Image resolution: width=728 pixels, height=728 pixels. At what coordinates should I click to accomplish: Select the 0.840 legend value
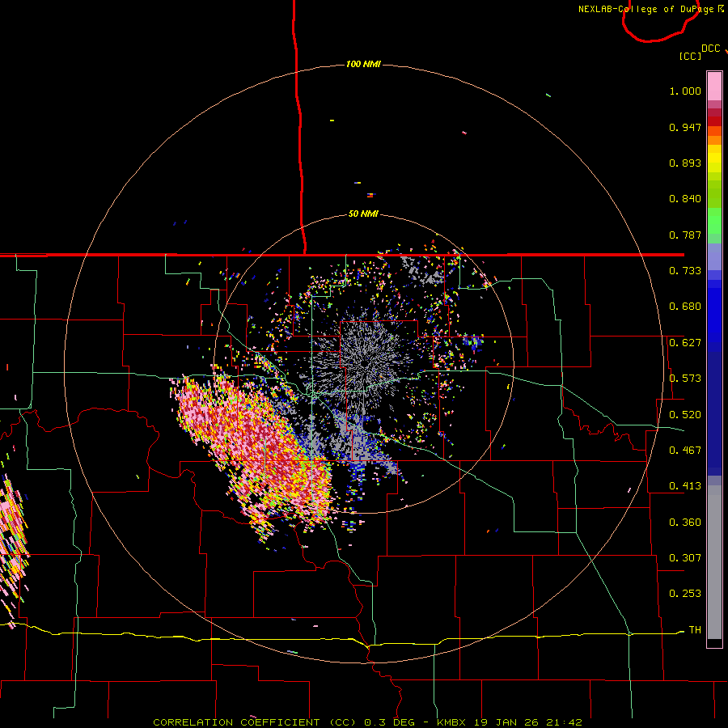coord(685,199)
